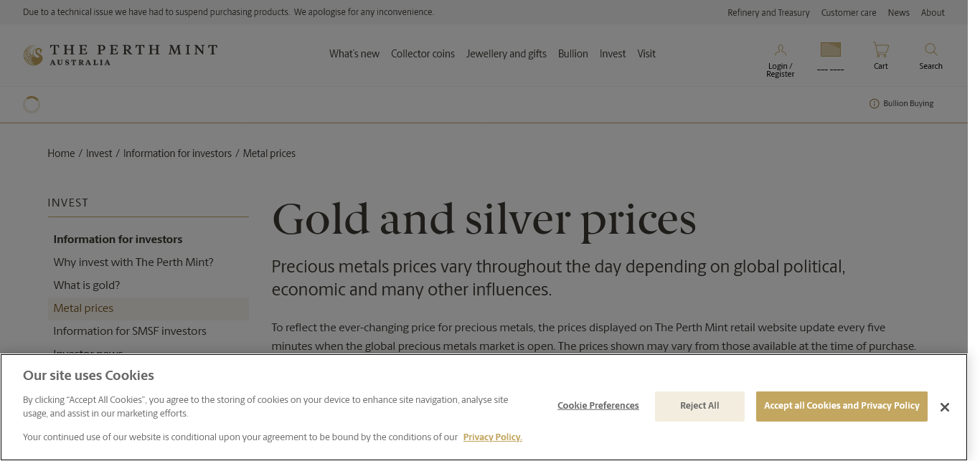Open the Jewellery and gifts menu
The width and height of the screenshot is (980, 461).
506,54
